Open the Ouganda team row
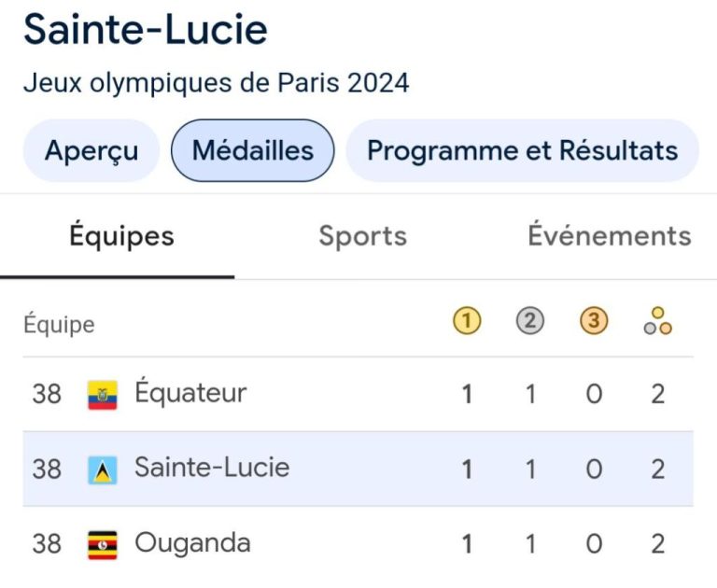Screen dimensions: 717x588 point(358,544)
